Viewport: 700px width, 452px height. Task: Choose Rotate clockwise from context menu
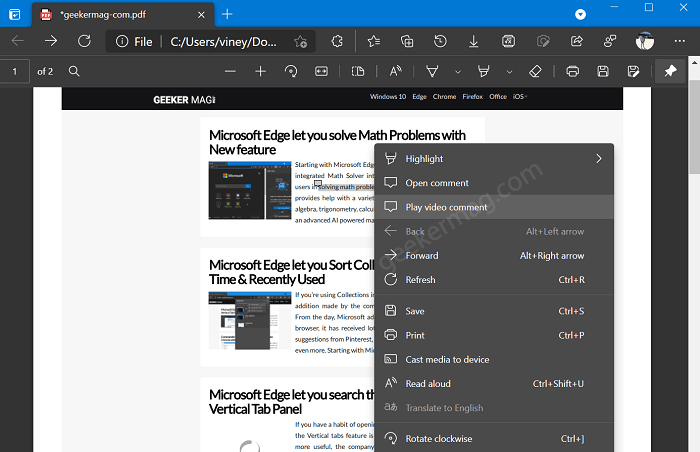494,439
